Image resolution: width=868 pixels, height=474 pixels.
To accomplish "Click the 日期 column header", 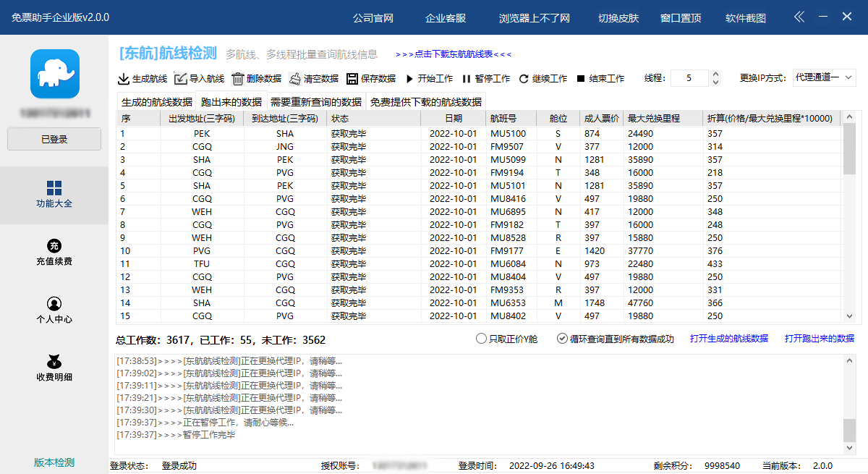I will point(454,119).
